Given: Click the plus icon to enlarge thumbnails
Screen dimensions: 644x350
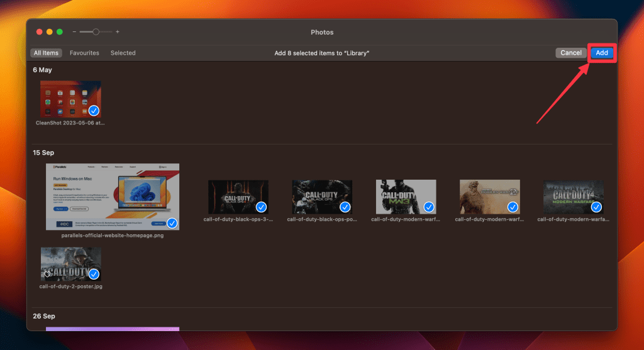Looking at the screenshot, I should [x=117, y=32].
